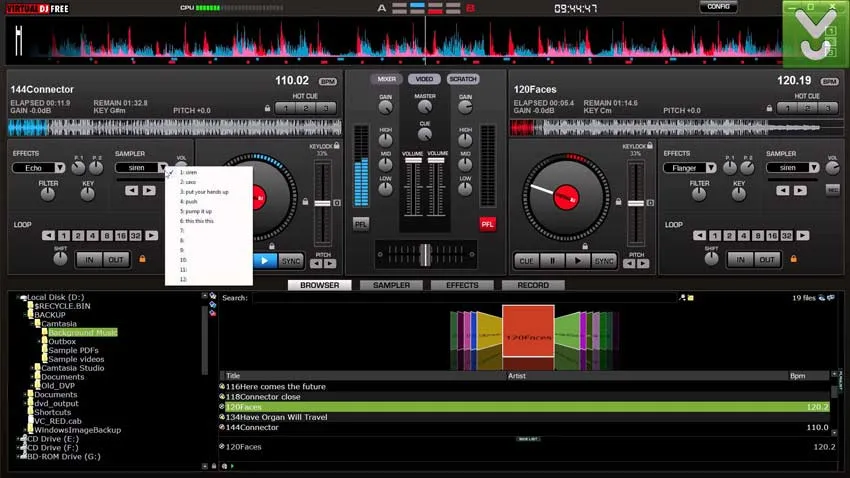Show the SCRATCH panel
Image resolution: width=850 pixels, height=478 pixels.
[x=462, y=79]
